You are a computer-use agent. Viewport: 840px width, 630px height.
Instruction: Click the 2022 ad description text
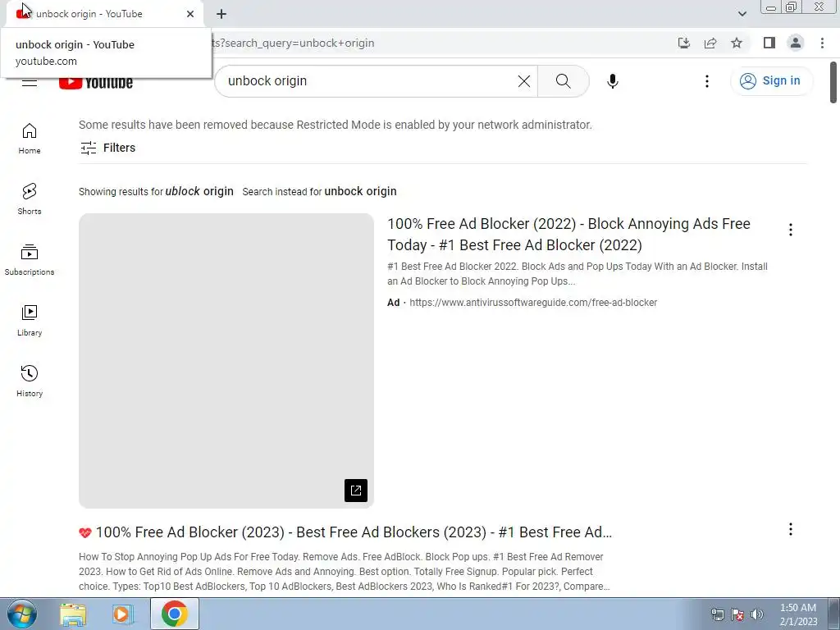577,274
